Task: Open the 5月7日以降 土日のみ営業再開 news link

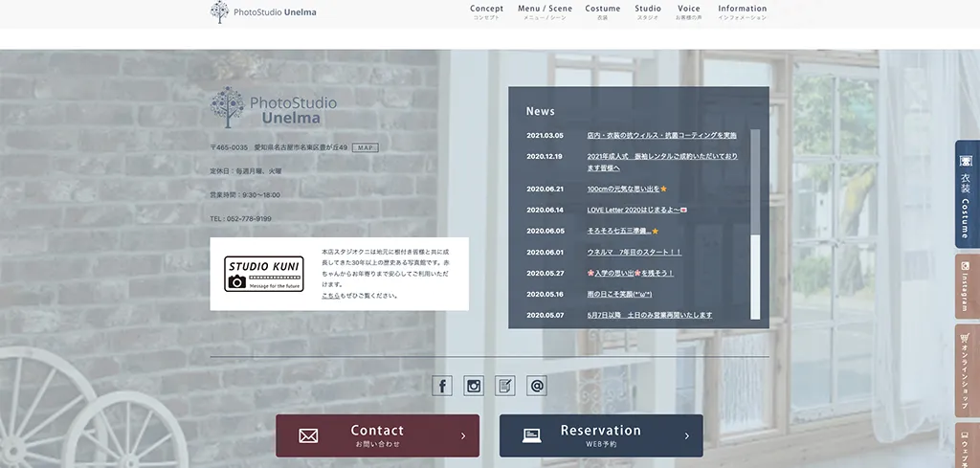Action: tap(650, 316)
